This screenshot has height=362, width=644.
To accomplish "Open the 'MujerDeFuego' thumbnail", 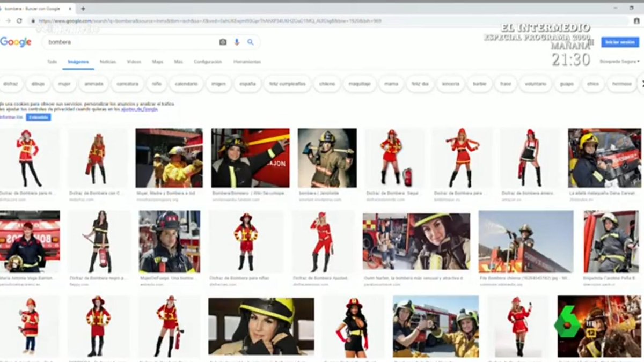I will pos(169,241).
